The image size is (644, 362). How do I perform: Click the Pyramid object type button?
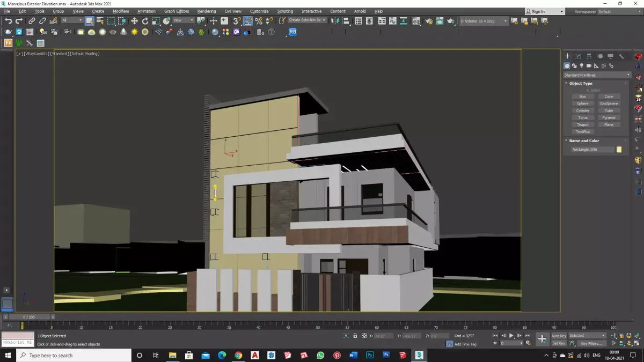(x=609, y=117)
